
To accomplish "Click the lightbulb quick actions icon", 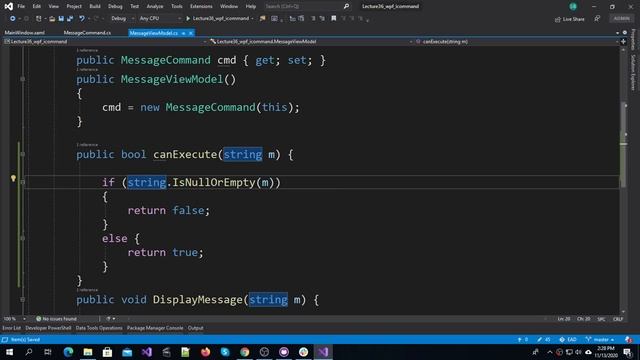I will [x=13, y=178].
